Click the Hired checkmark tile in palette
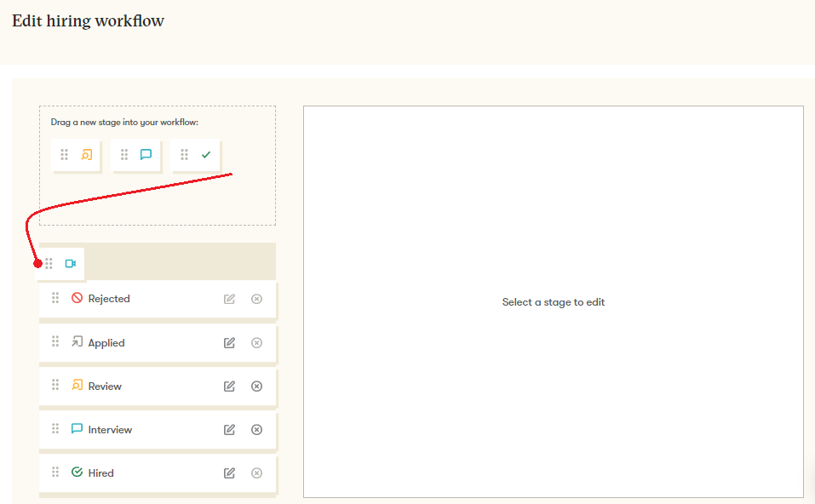Image resolution: width=815 pixels, height=504 pixels. [x=195, y=155]
